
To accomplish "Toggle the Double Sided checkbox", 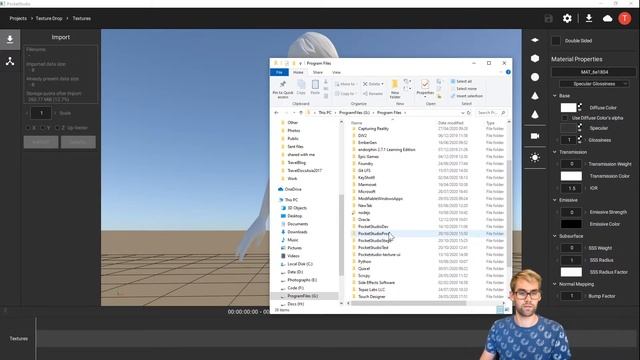I will [x=556, y=40].
